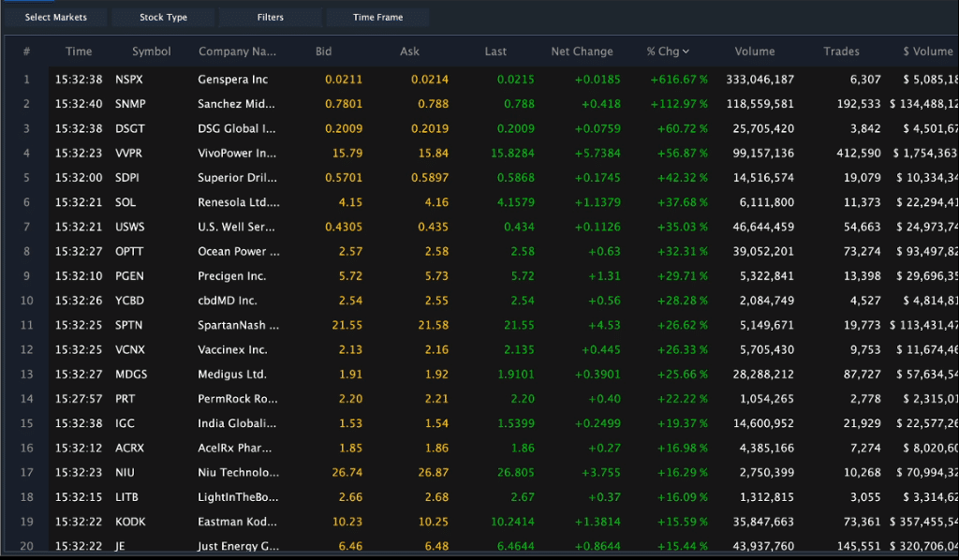Select the NSPX symbol
Viewport: 959px width, 560px height.
tap(129, 80)
